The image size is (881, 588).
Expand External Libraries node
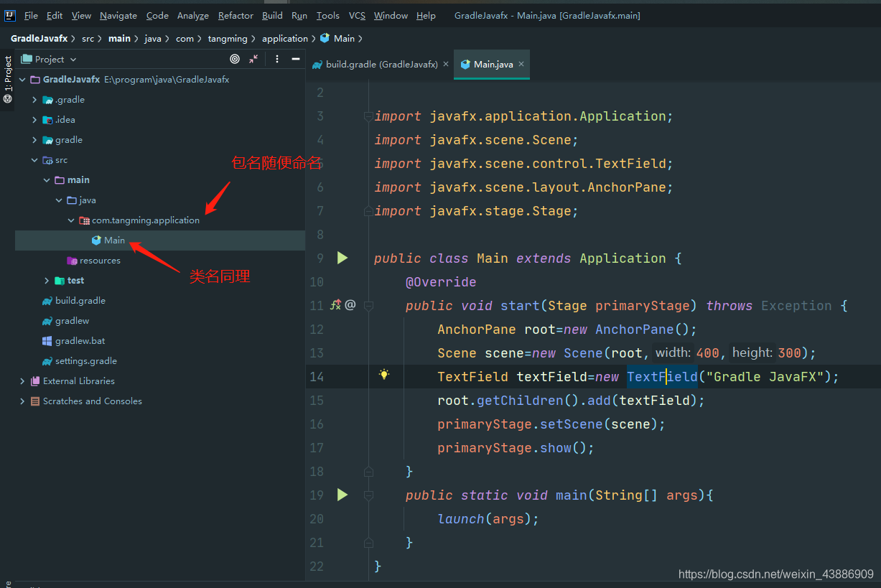pos(23,381)
